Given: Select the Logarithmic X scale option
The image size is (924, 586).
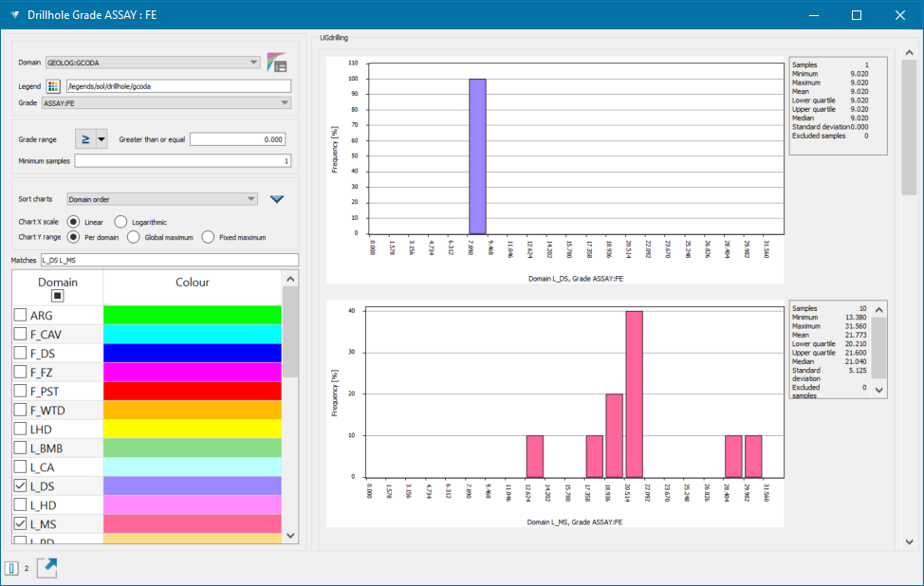Looking at the screenshot, I should 120,222.
